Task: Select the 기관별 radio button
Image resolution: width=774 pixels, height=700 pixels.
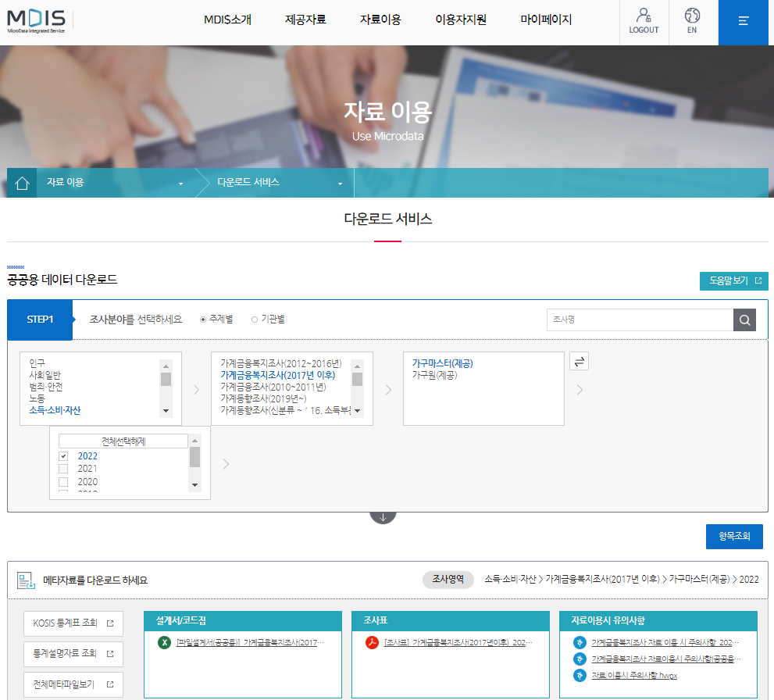Action: point(255,320)
